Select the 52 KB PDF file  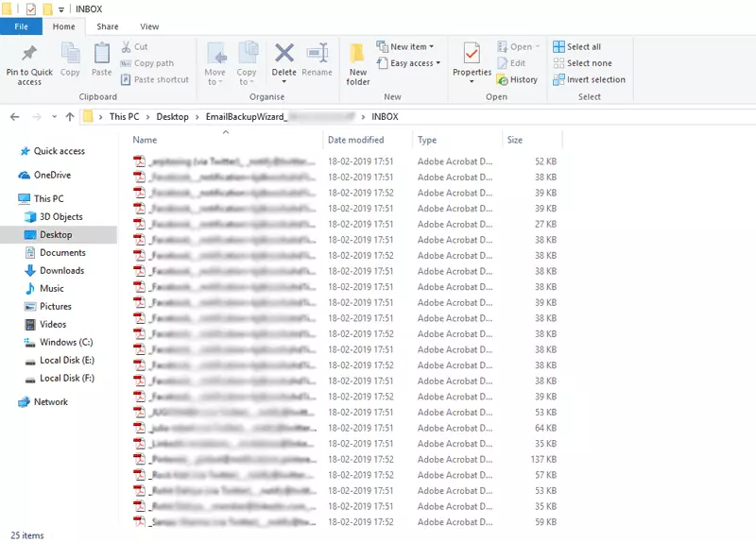point(346,161)
